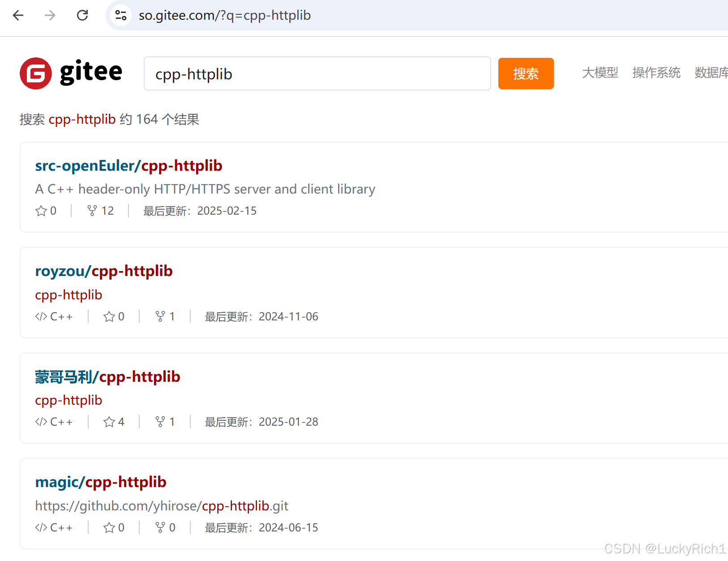Screen dimensions: 728x561
Task: Click fork icon showing 0 in magic result
Action: [160, 527]
